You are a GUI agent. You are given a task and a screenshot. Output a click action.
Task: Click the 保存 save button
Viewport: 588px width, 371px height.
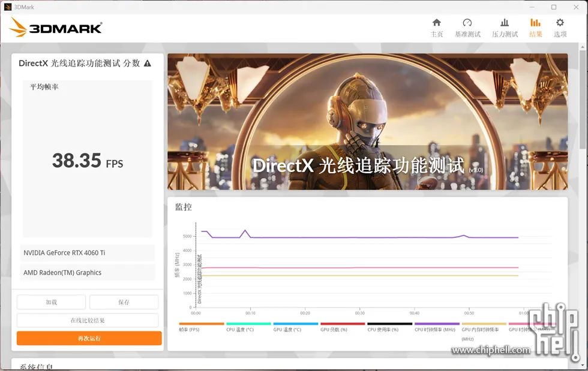tap(124, 302)
